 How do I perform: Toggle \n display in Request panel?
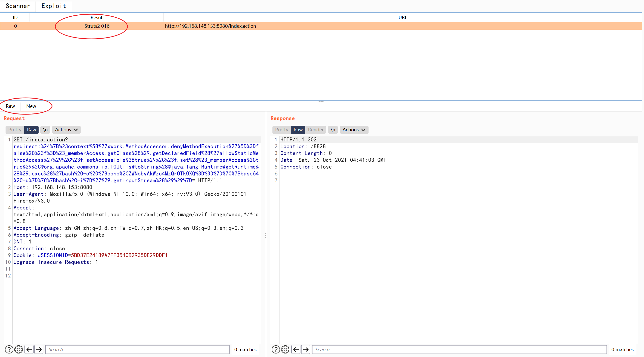click(x=45, y=130)
